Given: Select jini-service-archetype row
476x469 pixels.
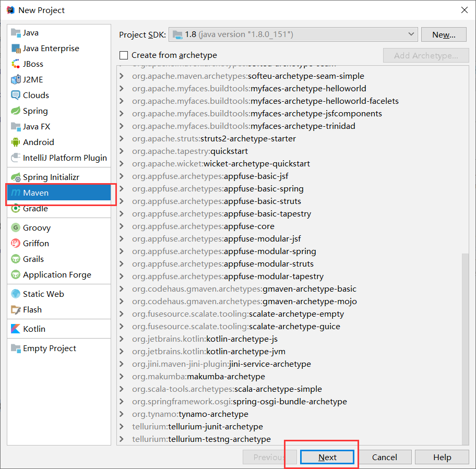Looking at the screenshot, I should (x=221, y=364).
